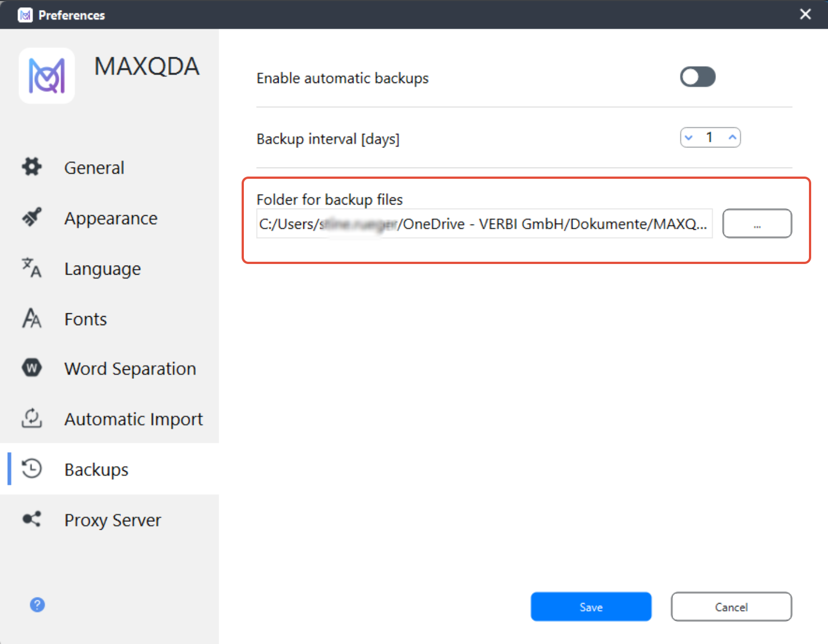Click the Word Separation W icon
The width and height of the screenshot is (828, 644).
coord(32,368)
